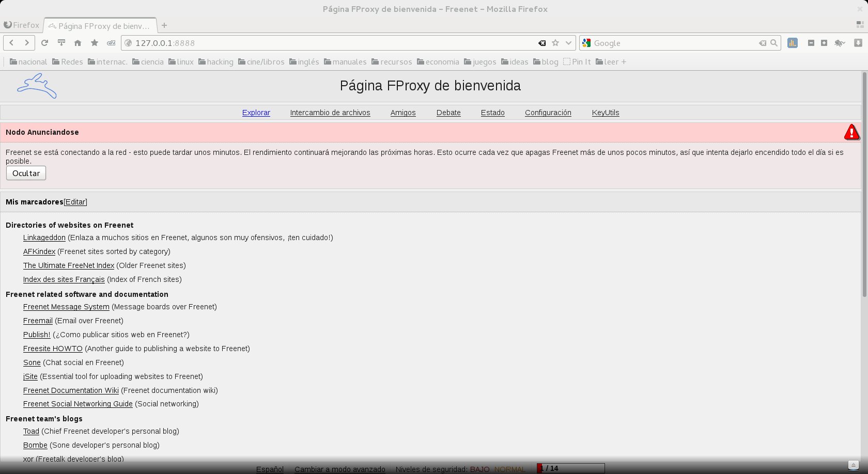Image resolution: width=868 pixels, height=474 pixels.
Task: Open the downloads arrow icon
Action: (858, 43)
